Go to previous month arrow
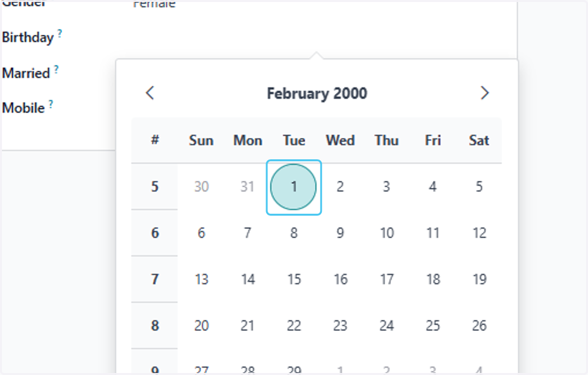The width and height of the screenshot is (588, 375). (150, 93)
